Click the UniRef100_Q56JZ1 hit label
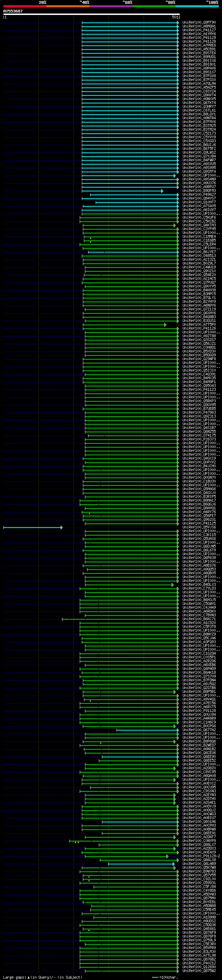This screenshot has height=980, width=222. (x=199, y=343)
